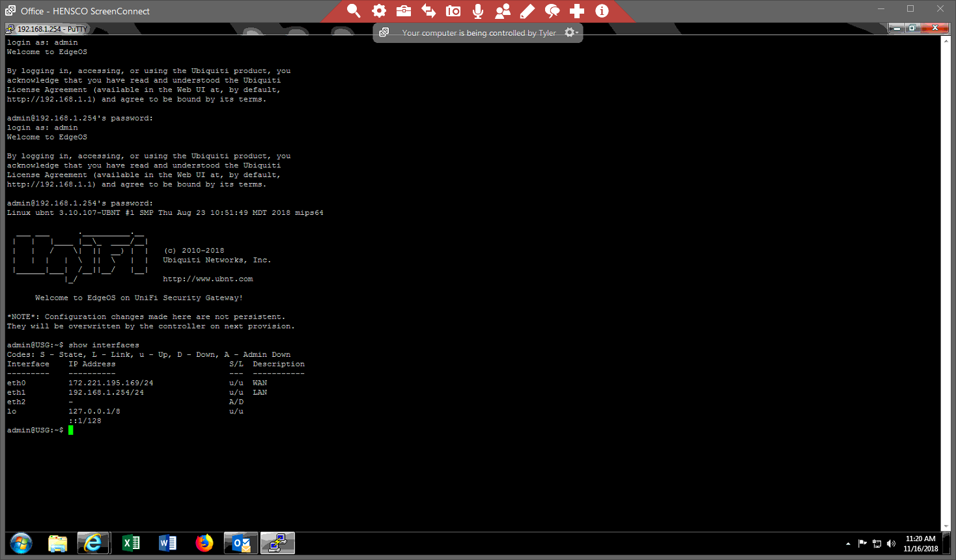Open Firefox from the remote taskbar
The width and height of the screenshot is (956, 560).
204,543
